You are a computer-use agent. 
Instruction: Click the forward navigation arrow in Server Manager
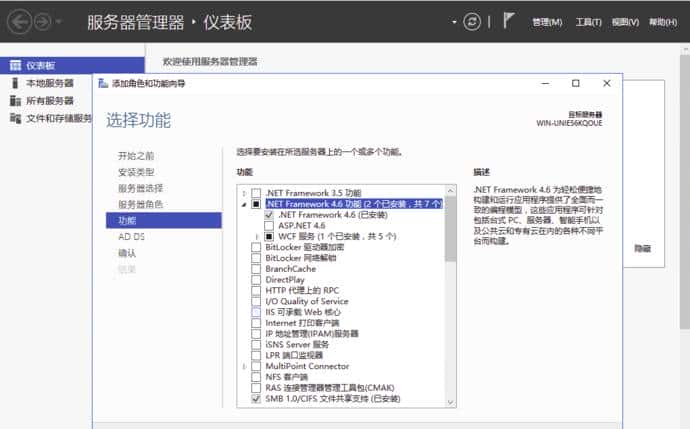(x=43, y=22)
